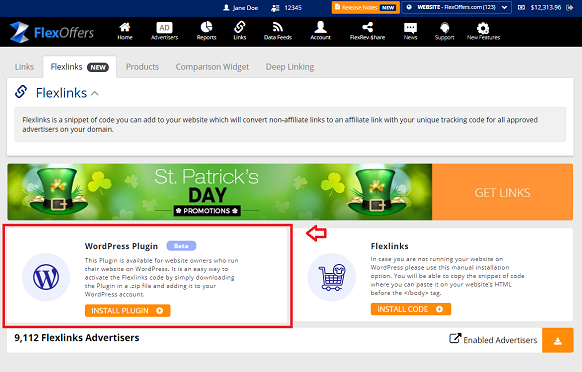Click the INSTALL PLUGIN button
The height and width of the screenshot is (372, 582).
pyautogui.click(x=127, y=311)
